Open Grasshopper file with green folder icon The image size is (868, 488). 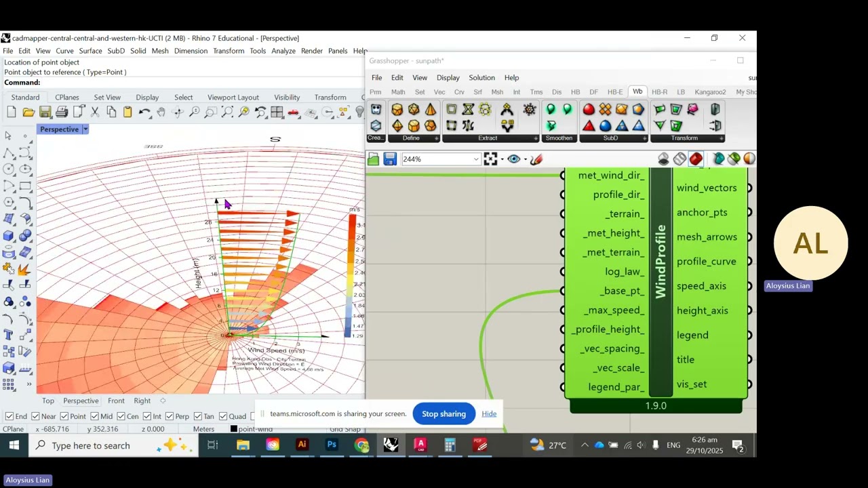pyautogui.click(x=373, y=159)
